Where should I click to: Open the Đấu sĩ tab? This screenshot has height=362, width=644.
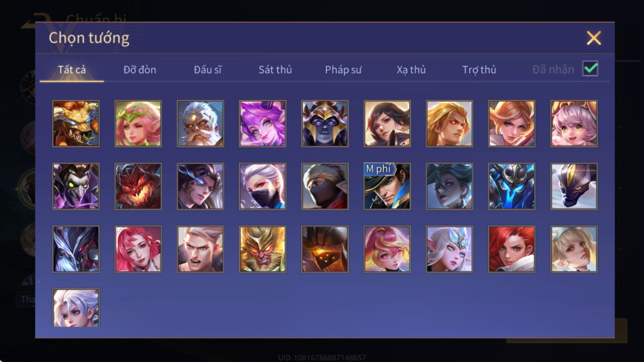tap(208, 70)
